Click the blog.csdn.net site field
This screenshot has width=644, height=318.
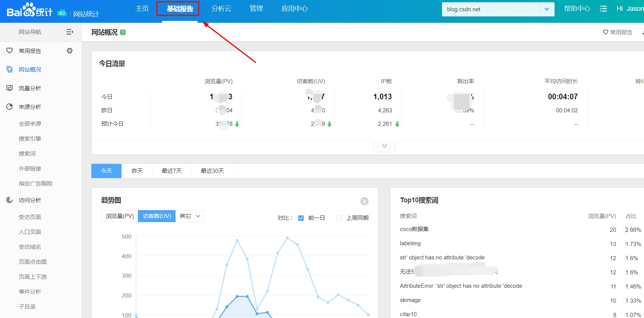491,9
